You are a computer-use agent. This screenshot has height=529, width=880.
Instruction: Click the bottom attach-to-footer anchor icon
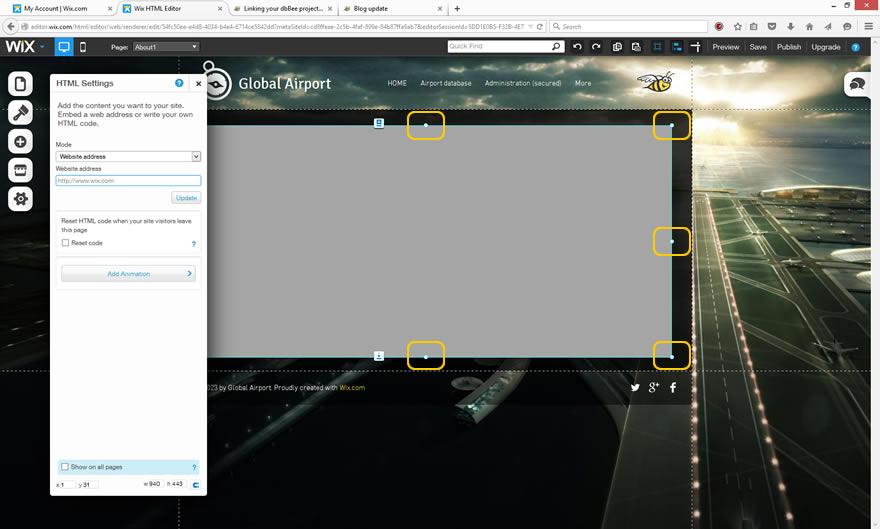pos(379,356)
